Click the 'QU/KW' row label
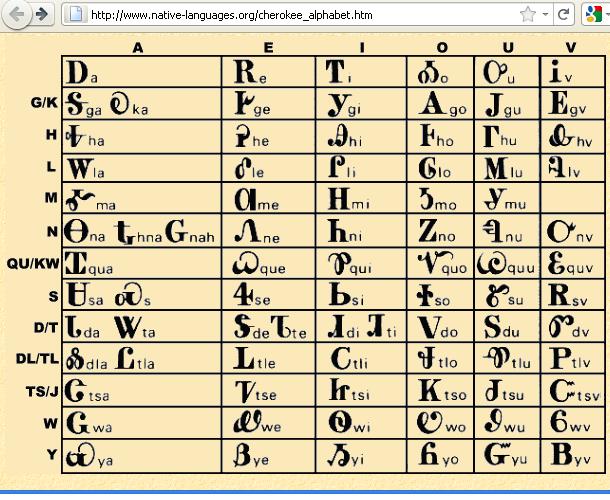Image resolution: width=610 pixels, height=500 pixels. point(33,263)
